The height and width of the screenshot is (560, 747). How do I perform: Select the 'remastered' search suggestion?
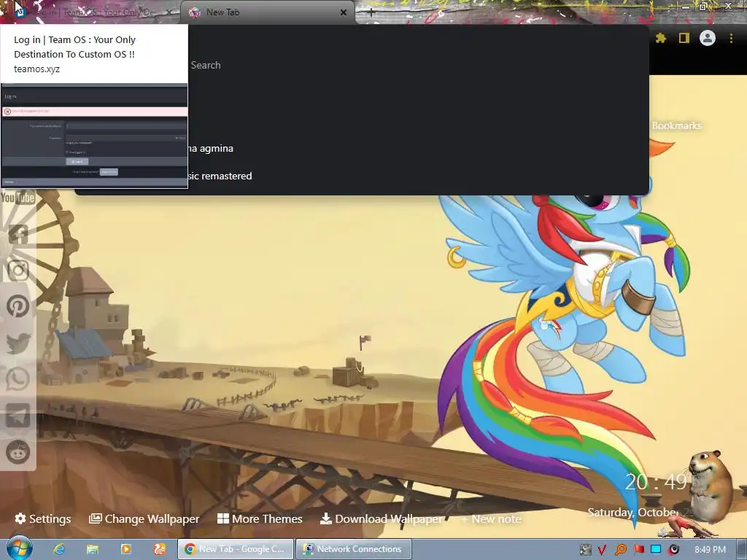[x=220, y=176]
